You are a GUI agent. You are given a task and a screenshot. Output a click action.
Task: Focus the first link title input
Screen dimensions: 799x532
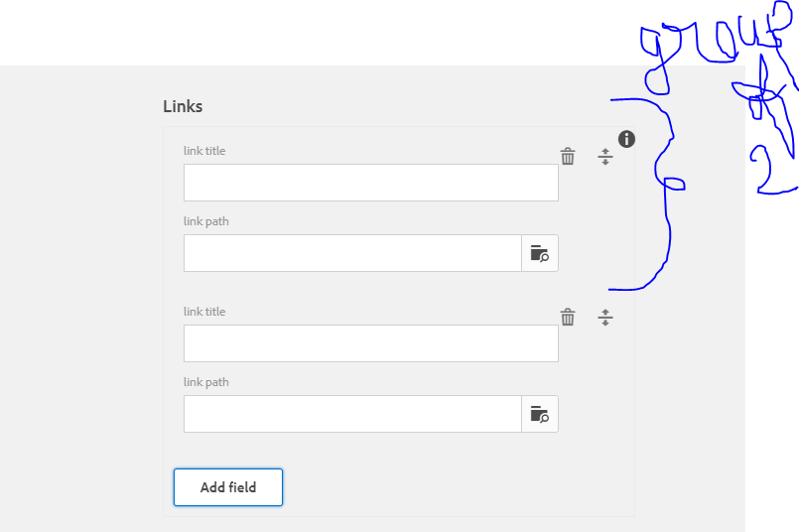[370, 183]
